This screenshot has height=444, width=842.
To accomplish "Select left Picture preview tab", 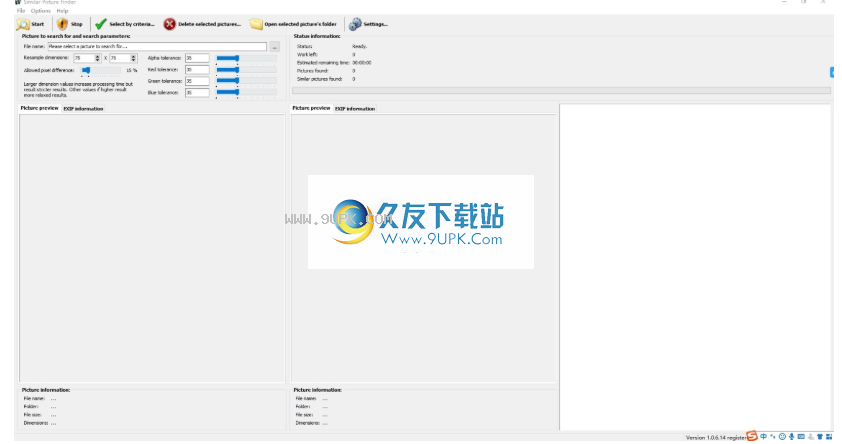I will pyautogui.click(x=39, y=108).
